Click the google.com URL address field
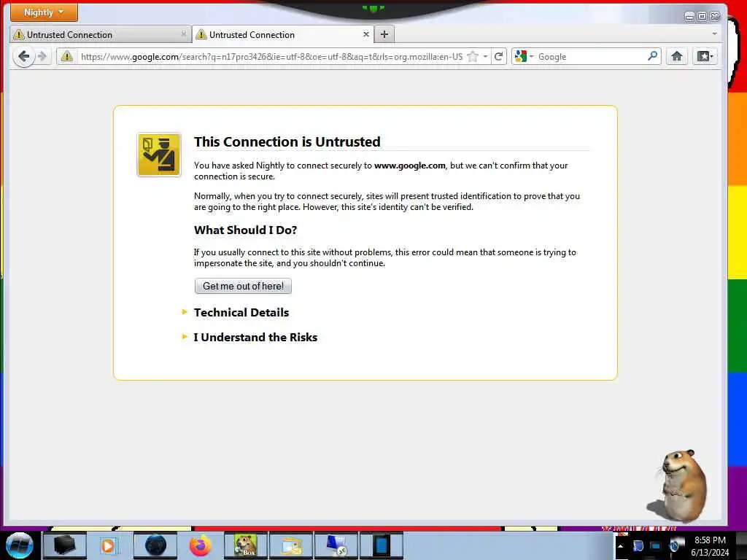This screenshot has height=560, width=747. click(271, 57)
